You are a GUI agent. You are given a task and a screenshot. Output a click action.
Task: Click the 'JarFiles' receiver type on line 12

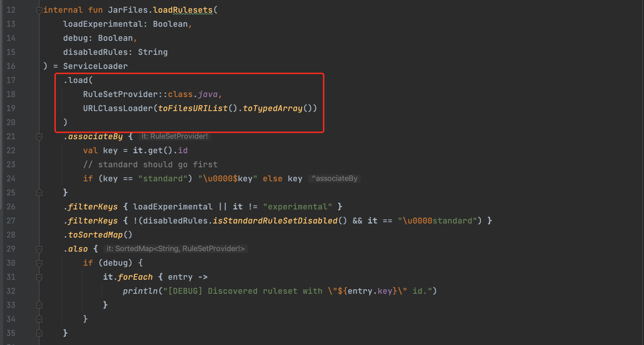tap(128, 10)
